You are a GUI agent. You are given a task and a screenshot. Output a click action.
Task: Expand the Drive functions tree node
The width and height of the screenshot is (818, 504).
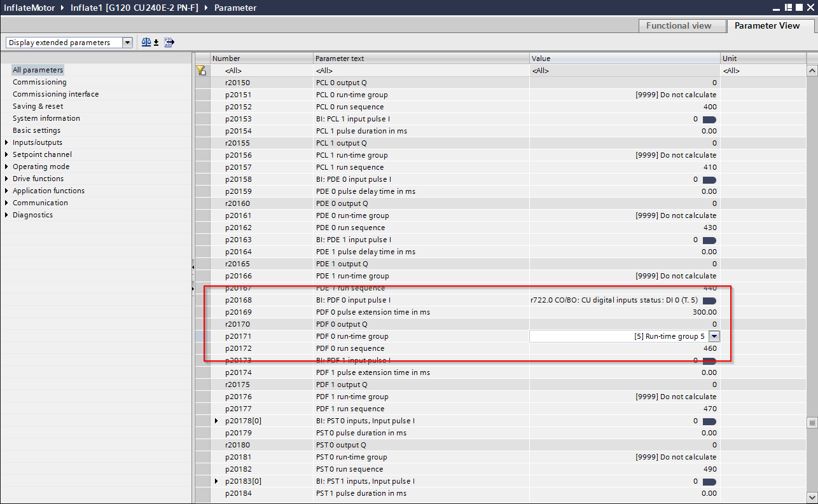6,179
